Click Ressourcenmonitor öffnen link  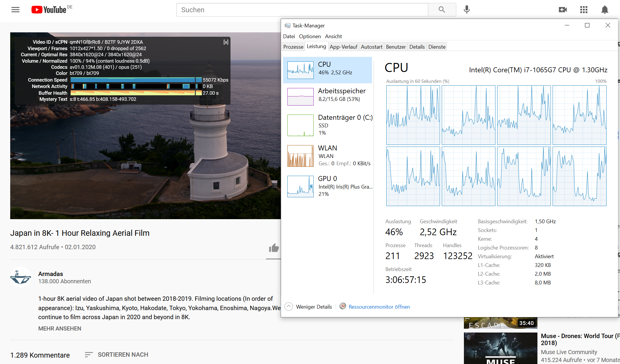pyautogui.click(x=379, y=307)
